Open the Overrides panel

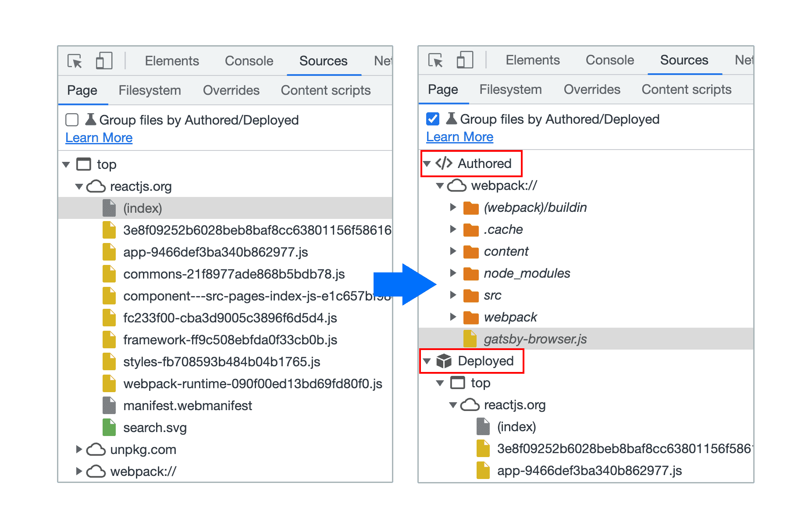(231, 90)
